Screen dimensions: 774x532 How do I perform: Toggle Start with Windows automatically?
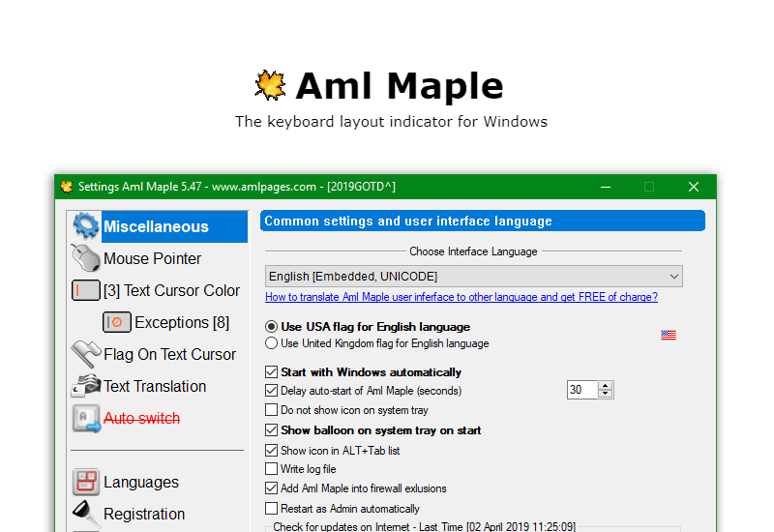(271, 371)
